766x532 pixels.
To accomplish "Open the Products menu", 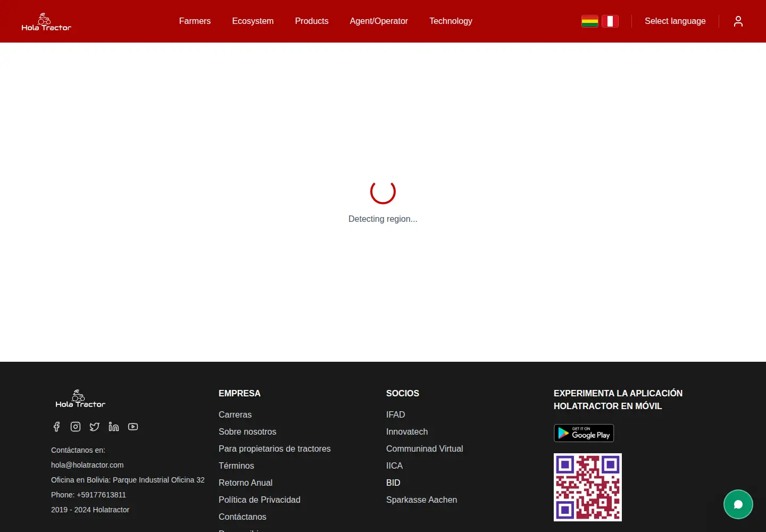I will click(312, 21).
